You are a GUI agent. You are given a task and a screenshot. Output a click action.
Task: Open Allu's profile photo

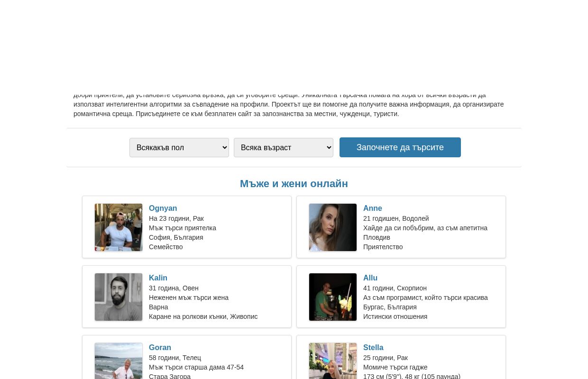click(x=333, y=297)
